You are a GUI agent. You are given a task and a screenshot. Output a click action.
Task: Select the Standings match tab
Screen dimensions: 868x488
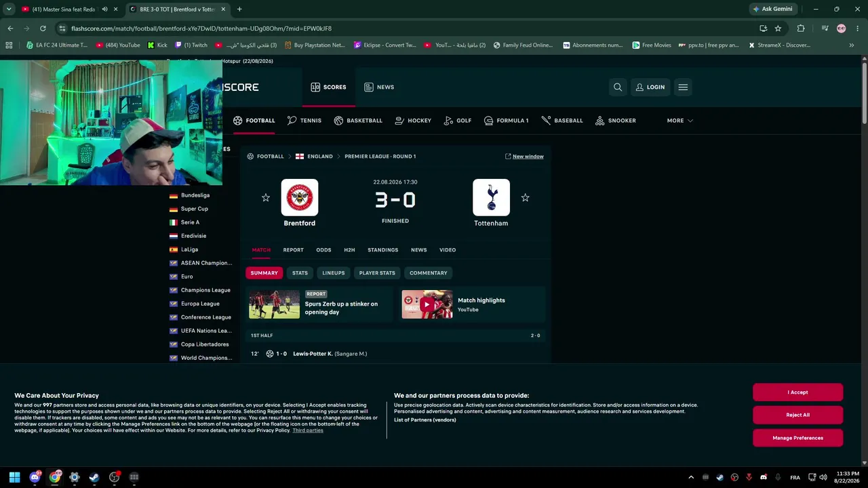[x=383, y=250]
